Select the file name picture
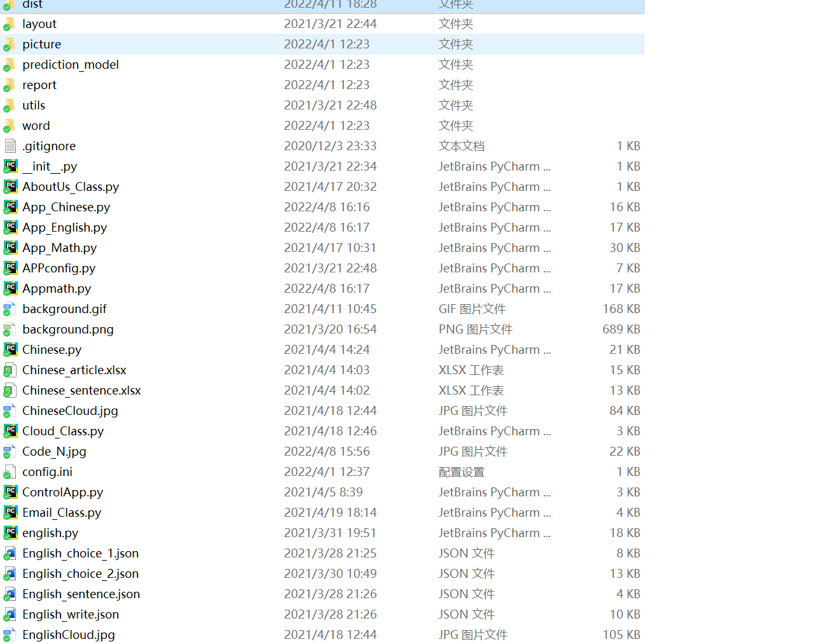The height and width of the screenshot is (644, 822). click(42, 45)
